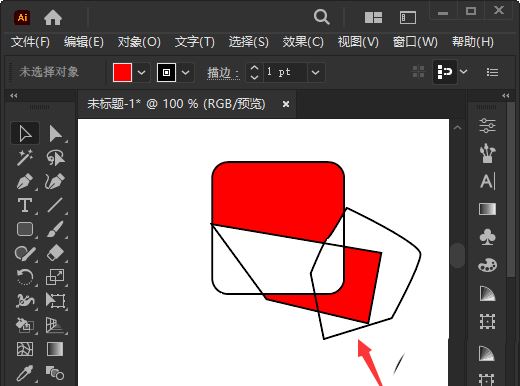Select the Puppet Warp tool
This screenshot has width=520, height=386.
25,301
